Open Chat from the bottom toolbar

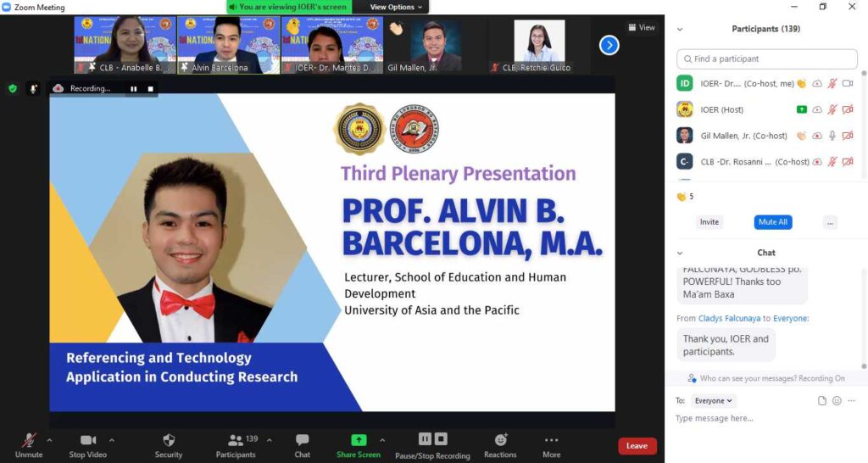point(302,440)
